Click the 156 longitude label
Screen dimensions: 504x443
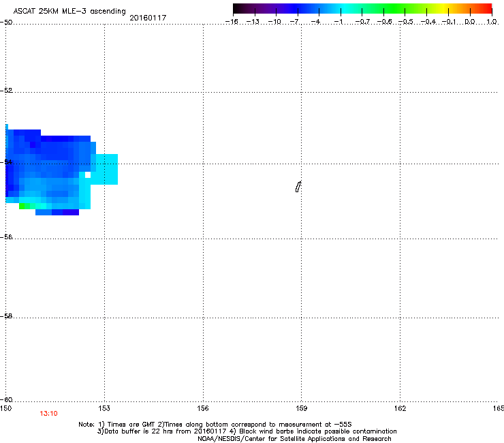pos(203,408)
